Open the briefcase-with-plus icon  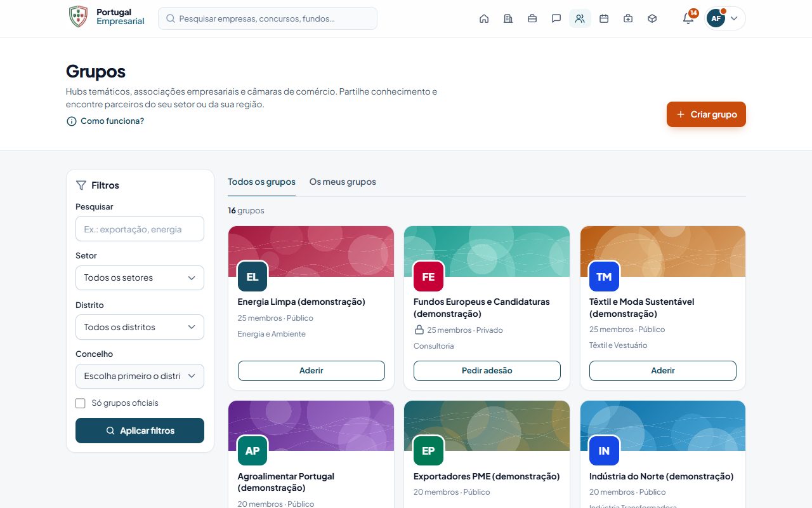pyautogui.click(x=628, y=18)
